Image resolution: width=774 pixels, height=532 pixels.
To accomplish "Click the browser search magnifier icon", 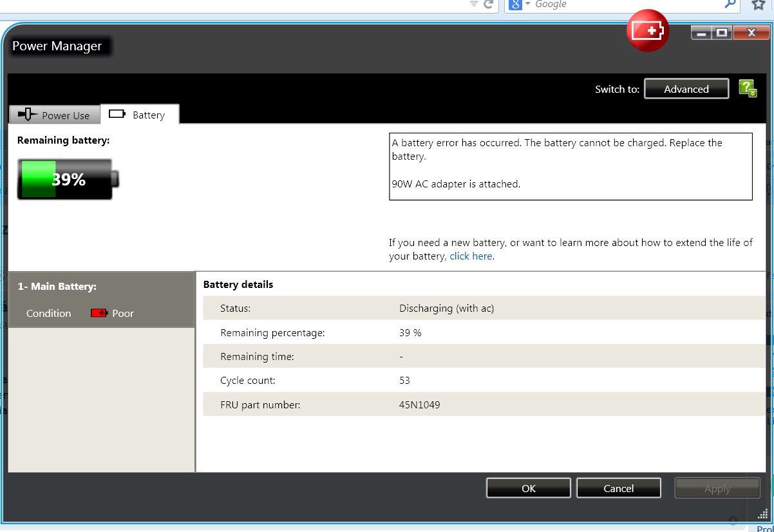I will 730,4.
